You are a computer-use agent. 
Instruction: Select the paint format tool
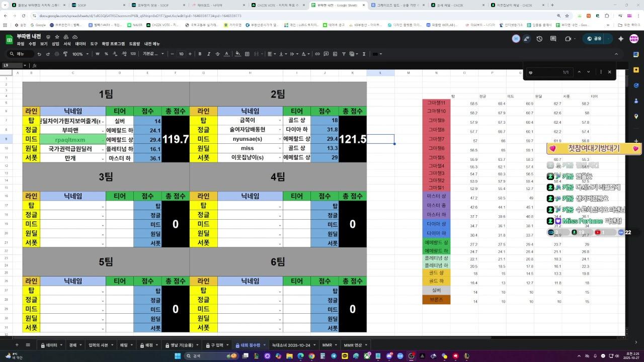tap(65, 54)
